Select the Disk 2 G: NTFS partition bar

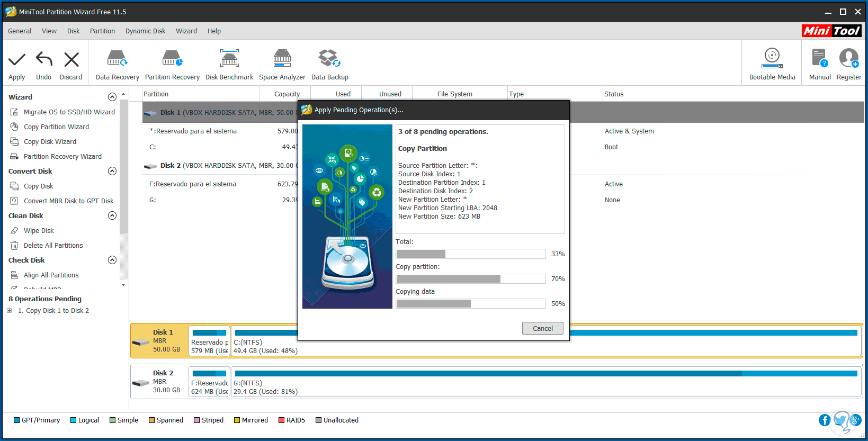(x=545, y=383)
